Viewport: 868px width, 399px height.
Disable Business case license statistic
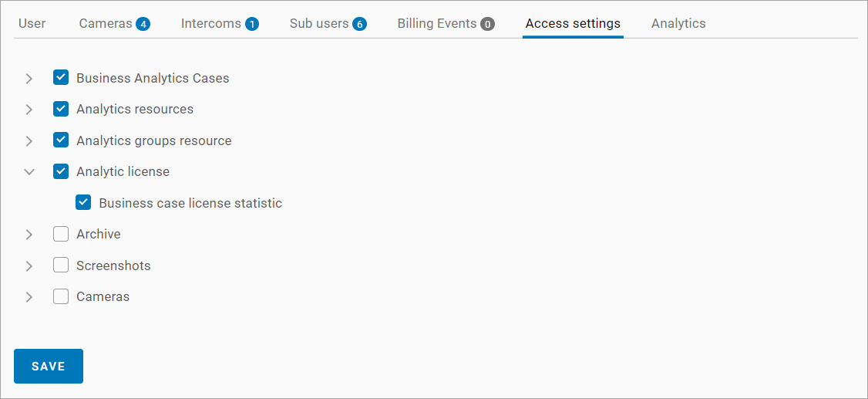pos(83,203)
